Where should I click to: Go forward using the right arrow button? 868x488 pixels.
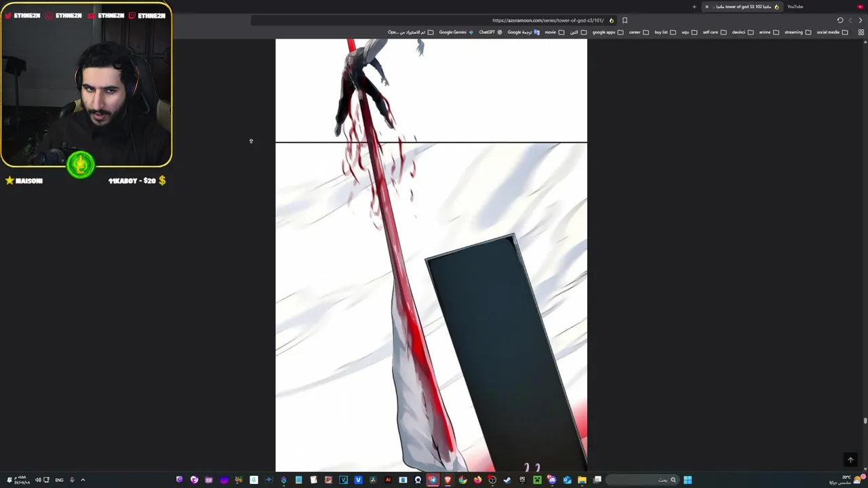(x=861, y=20)
